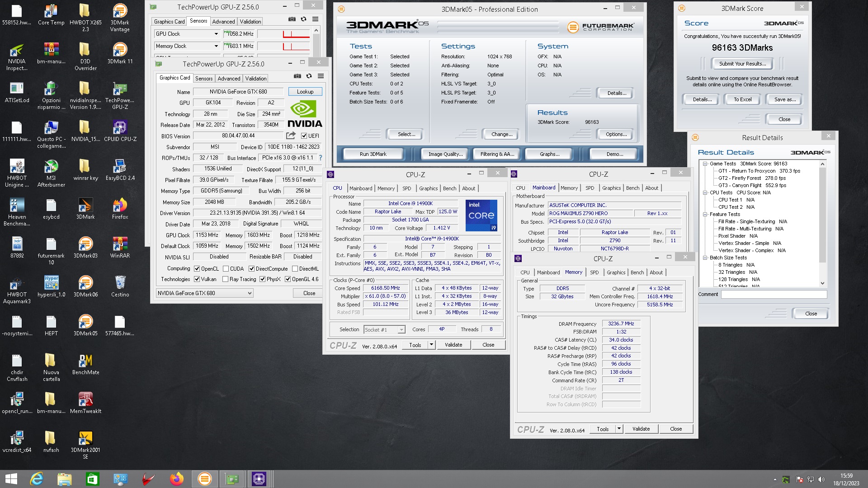
Task: Click the Result Details tree scrollbar
Action: 822,224
